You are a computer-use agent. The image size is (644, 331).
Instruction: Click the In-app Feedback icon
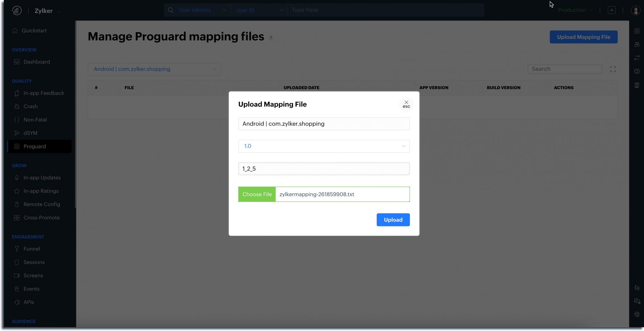pyautogui.click(x=17, y=93)
